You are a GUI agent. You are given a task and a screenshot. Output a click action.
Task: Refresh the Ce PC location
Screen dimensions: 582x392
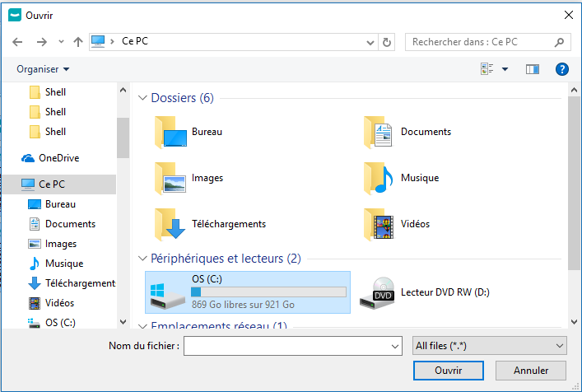click(x=388, y=41)
